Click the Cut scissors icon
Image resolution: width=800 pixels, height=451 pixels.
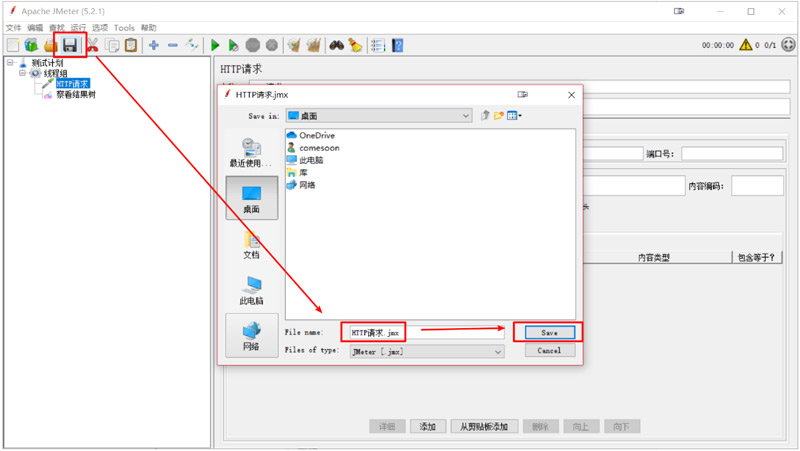point(92,45)
